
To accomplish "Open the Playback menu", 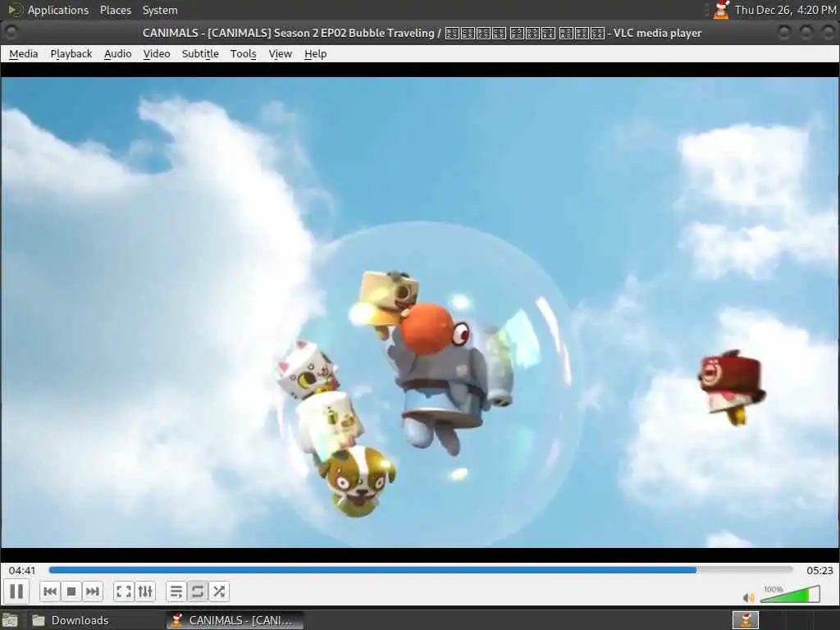I will (71, 53).
